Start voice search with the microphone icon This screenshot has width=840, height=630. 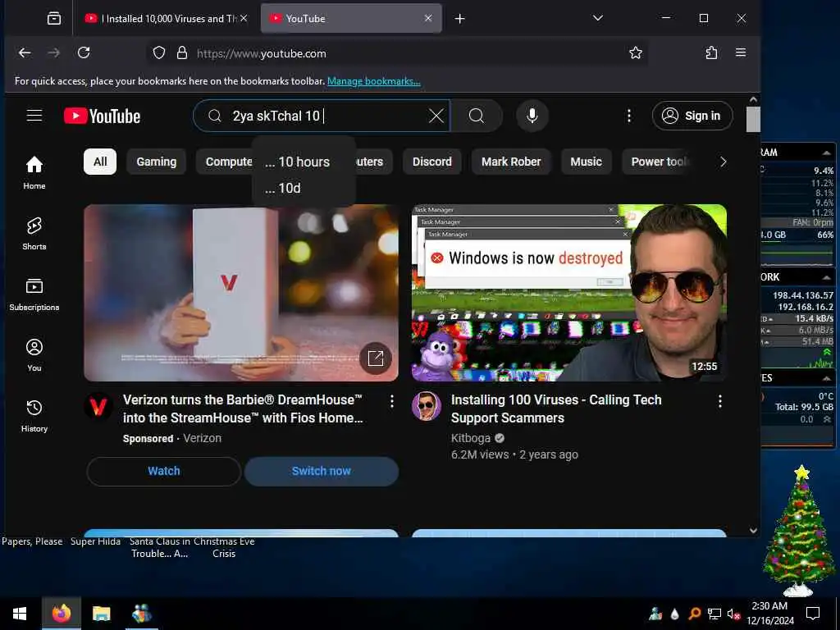coord(532,116)
